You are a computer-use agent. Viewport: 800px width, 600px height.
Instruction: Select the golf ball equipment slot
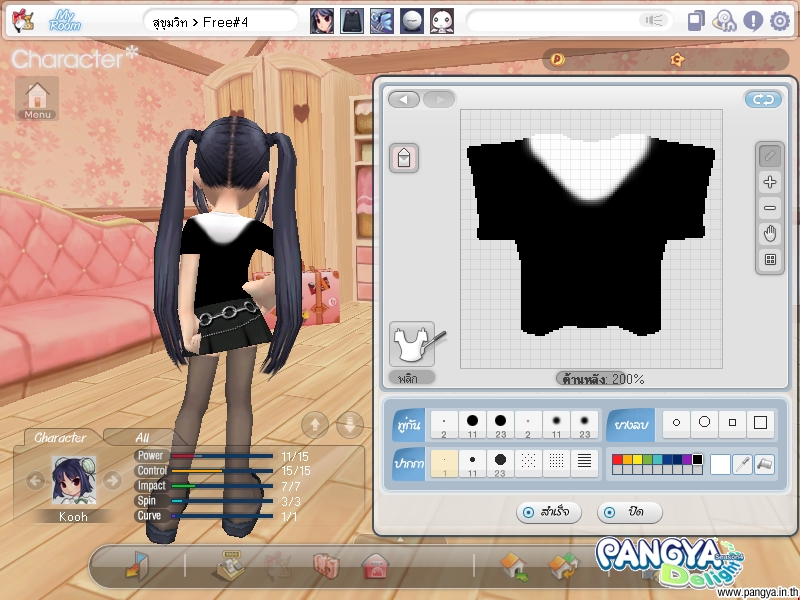(x=412, y=21)
